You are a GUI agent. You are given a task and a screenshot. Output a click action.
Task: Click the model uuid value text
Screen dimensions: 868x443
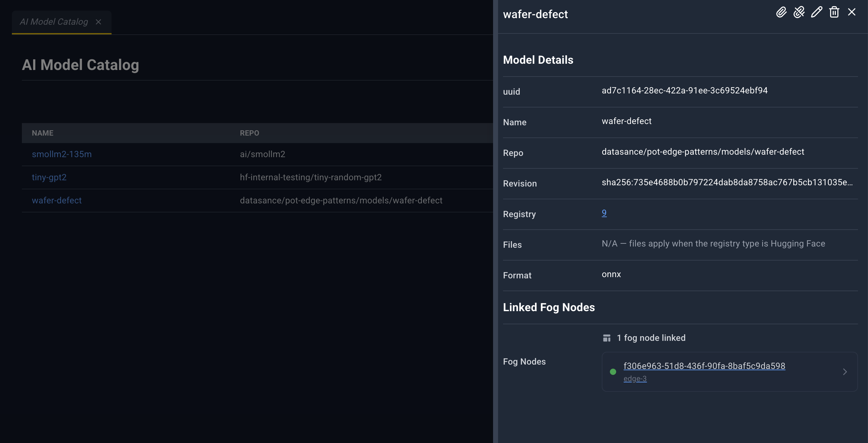[684, 90]
